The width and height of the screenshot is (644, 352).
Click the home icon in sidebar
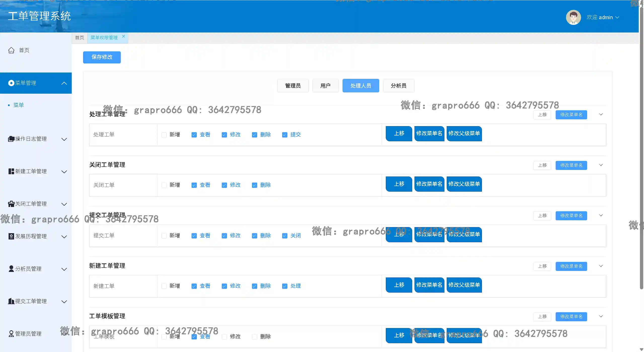coord(11,50)
